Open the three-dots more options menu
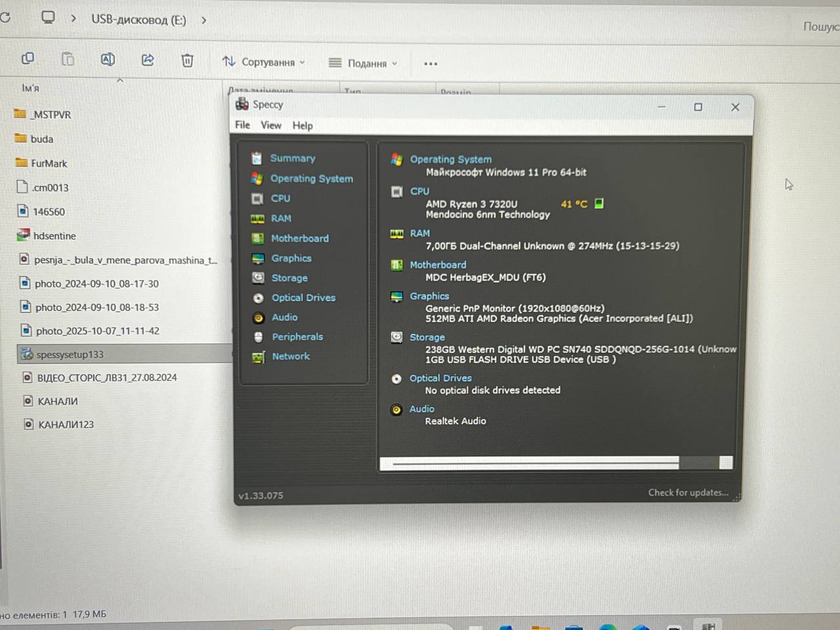 tap(430, 64)
